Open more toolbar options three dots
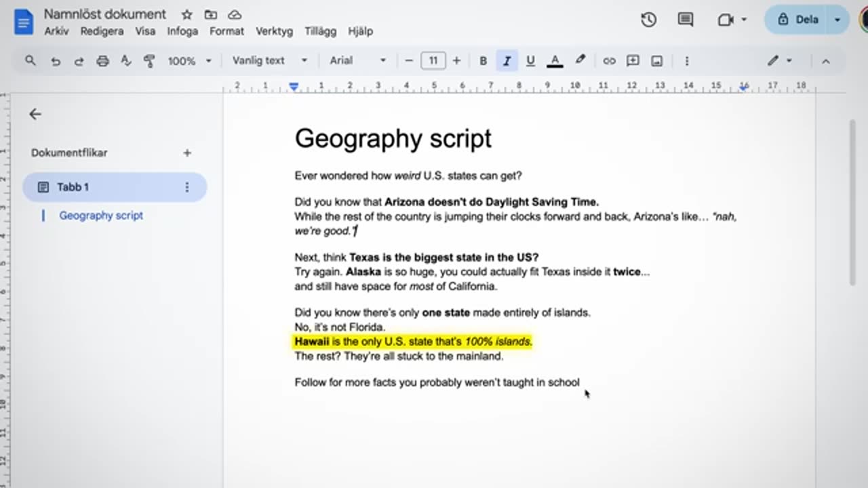 click(x=686, y=61)
